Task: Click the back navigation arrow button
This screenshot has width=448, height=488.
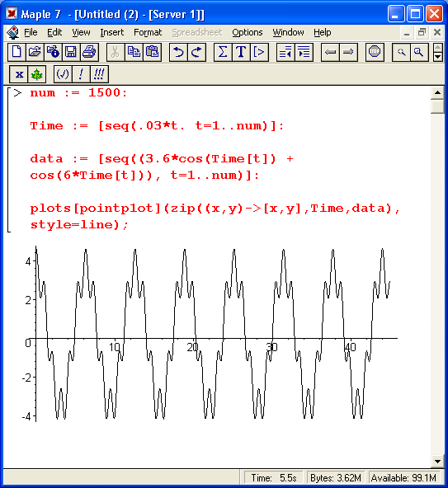Action: tap(330, 52)
